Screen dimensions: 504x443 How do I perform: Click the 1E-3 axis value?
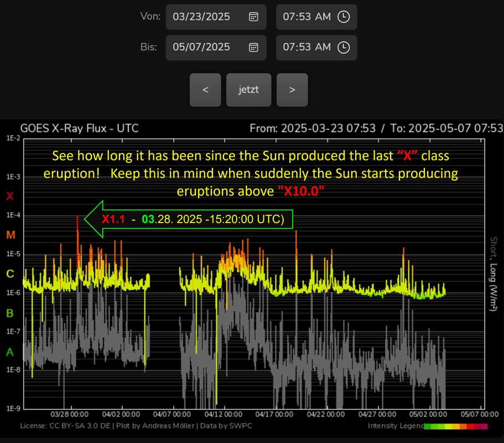coord(13,177)
